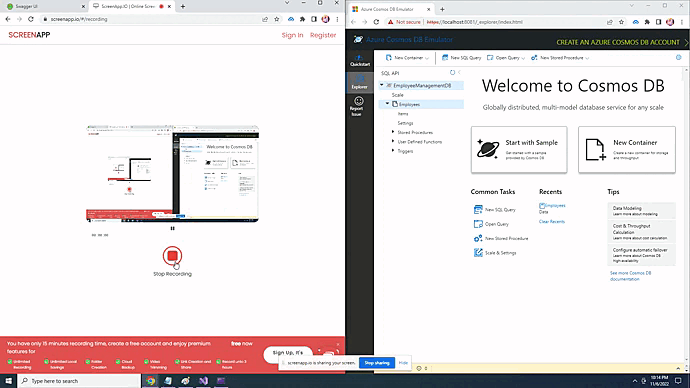Click Open Query under Common Tasks
This screenshot has height=388, width=690.
pyautogui.click(x=491, y=224)
